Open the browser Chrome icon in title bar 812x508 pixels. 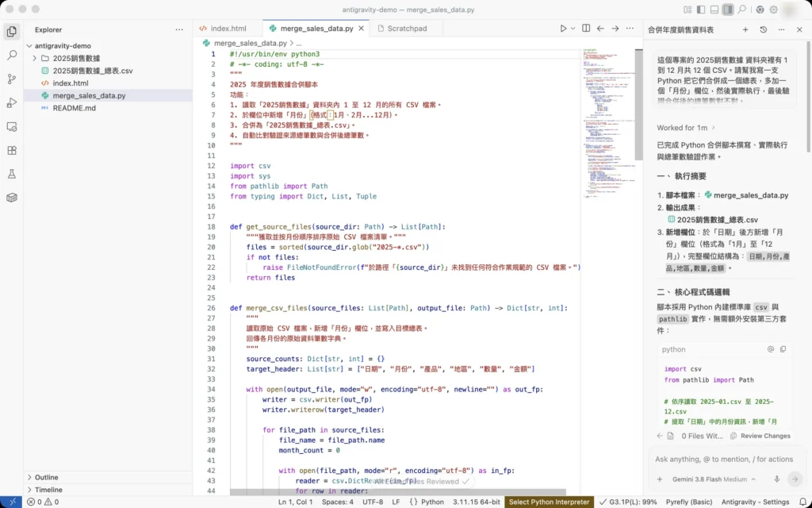pos(760,10)
